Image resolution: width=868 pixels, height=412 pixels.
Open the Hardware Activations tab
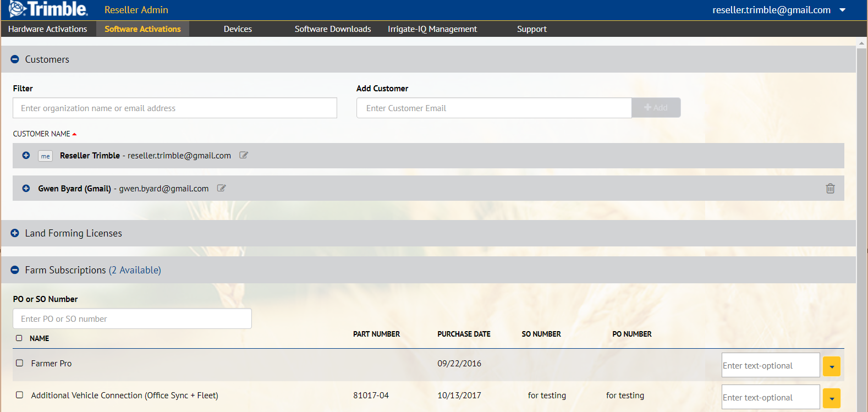tap(48, 29)
